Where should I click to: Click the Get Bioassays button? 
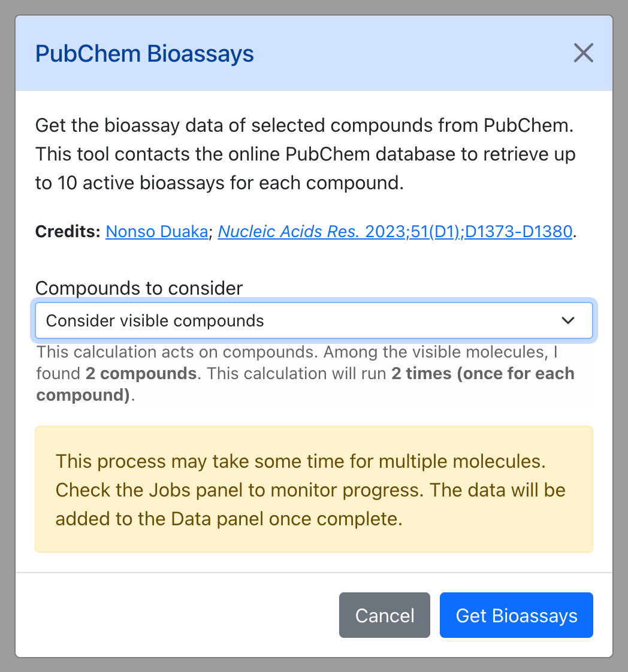pyautogui.click(x=516, y=615)
